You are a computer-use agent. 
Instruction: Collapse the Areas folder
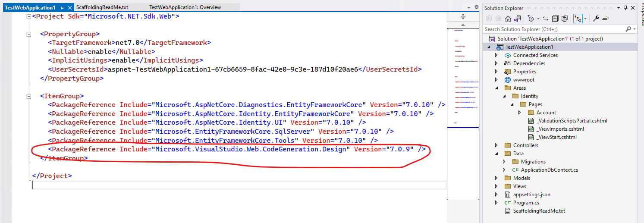[496, 88]
